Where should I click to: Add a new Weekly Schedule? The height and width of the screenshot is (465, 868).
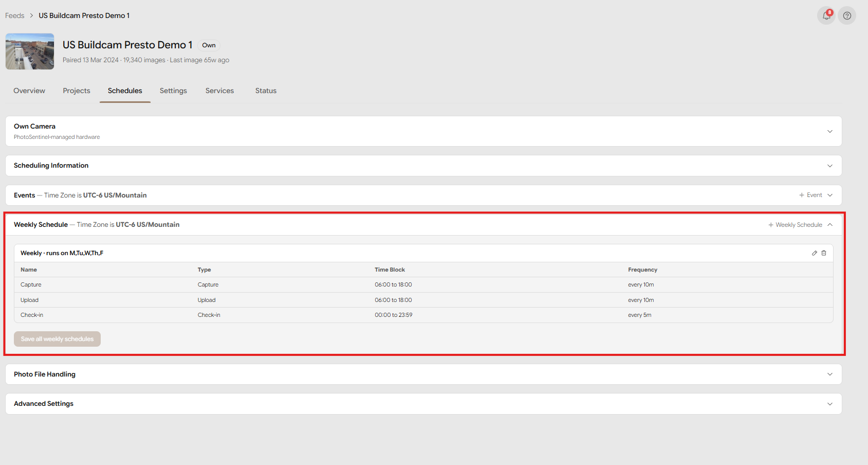pyautogui.click(x=795, y=225)
